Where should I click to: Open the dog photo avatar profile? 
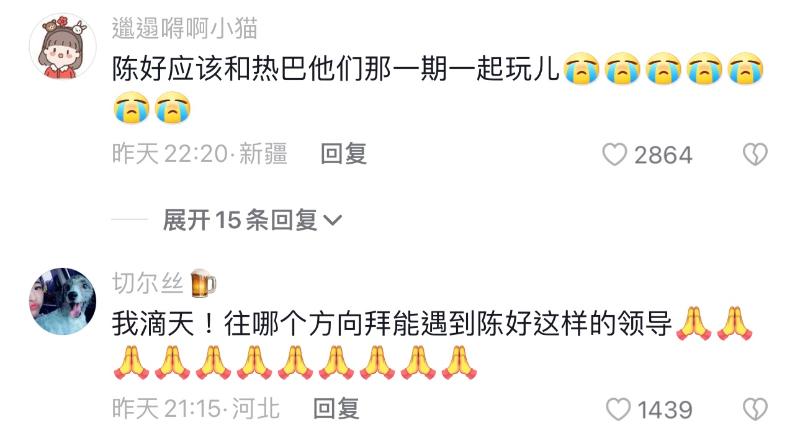[x=62, y=301]
